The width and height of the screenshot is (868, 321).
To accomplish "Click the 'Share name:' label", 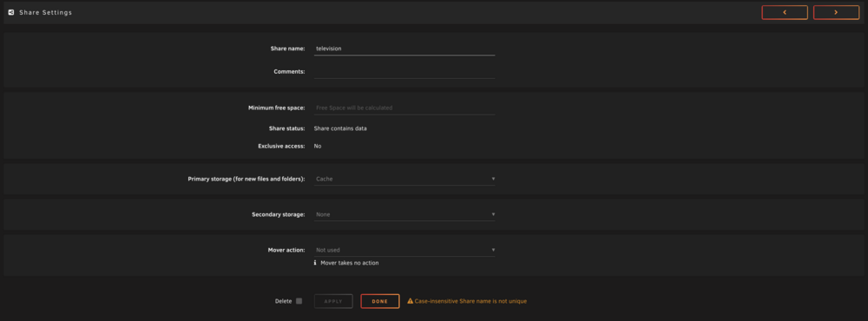I will point(288,49).
